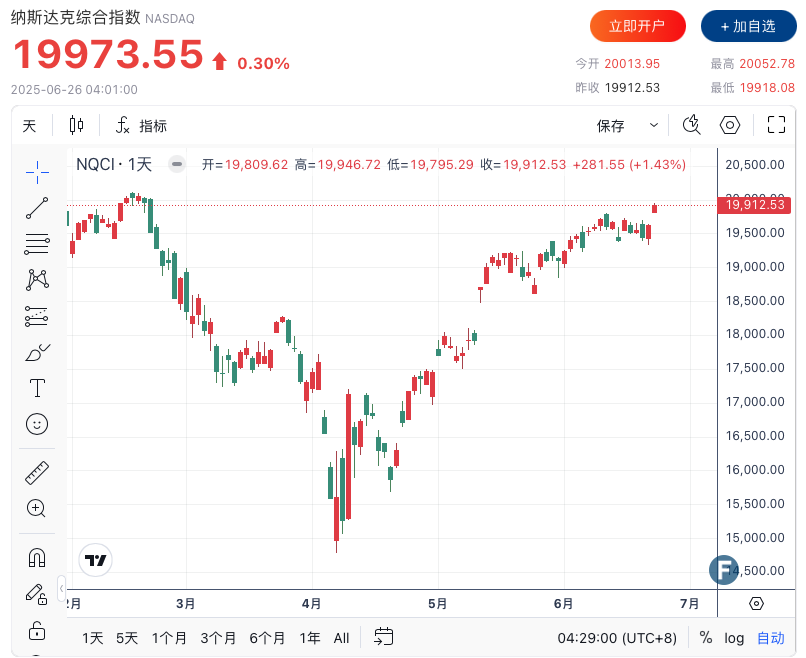The image size is (806, 658).
Task: Select the crosshair cursor tool
Action: pos(37,171)
